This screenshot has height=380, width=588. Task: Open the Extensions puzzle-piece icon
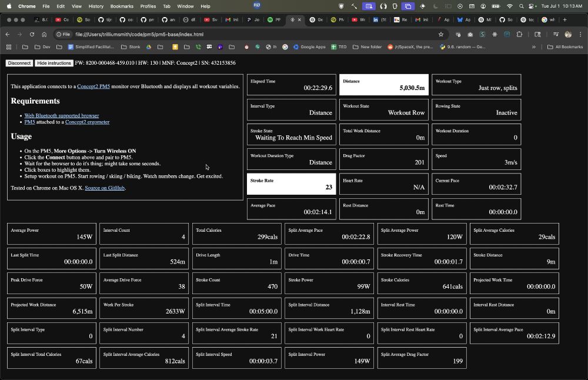point(519,34)
